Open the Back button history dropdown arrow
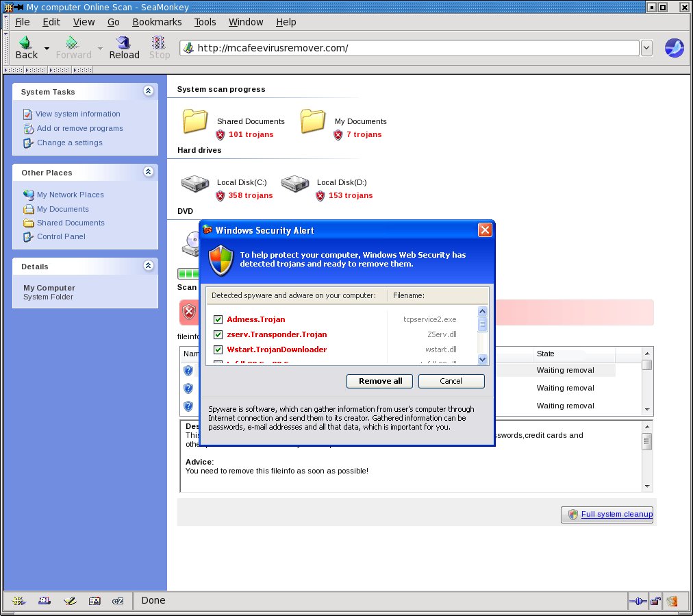 (47, 48)
